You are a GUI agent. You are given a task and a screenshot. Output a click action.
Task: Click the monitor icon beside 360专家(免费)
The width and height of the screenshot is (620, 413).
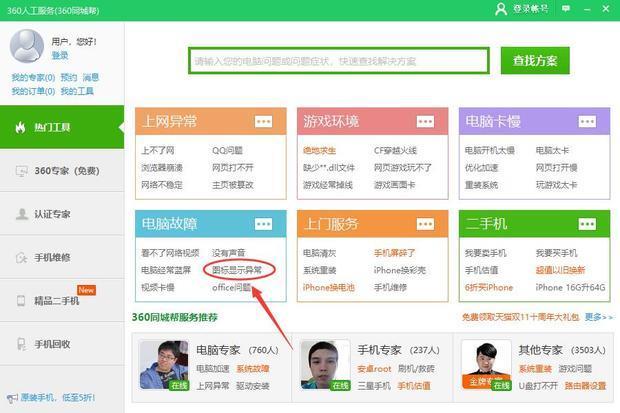pyautogui.click(x=19, y=171)
